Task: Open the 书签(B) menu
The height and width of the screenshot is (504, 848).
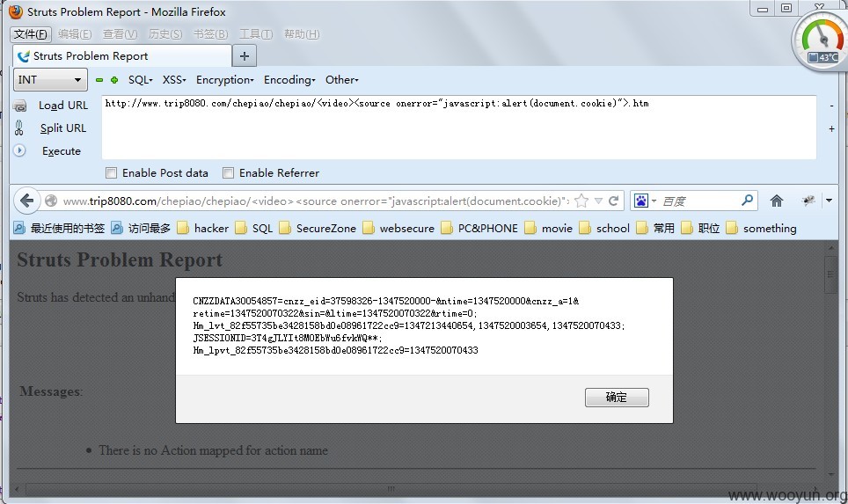Action: (210, 34)
